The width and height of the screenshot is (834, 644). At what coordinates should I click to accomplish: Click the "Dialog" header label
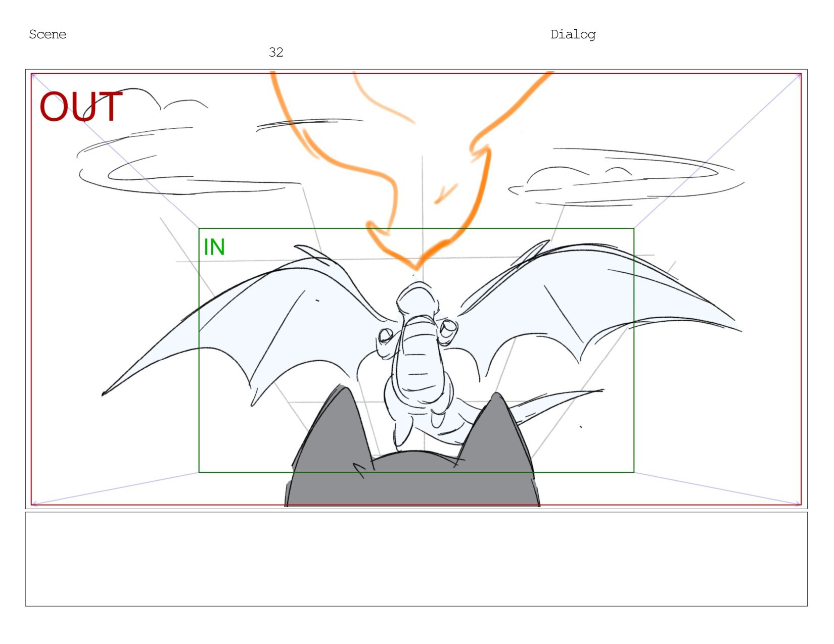[x=573, y=34]
